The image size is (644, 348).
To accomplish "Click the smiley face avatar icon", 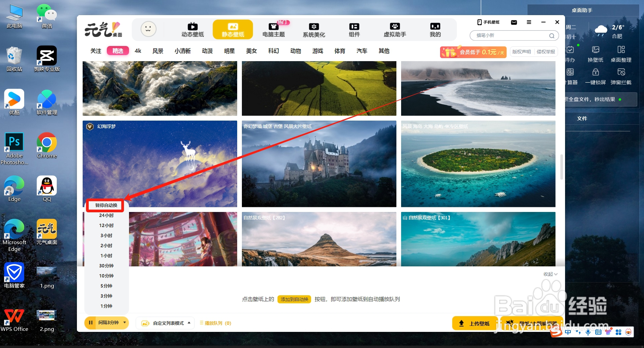I will coord(148,29).
